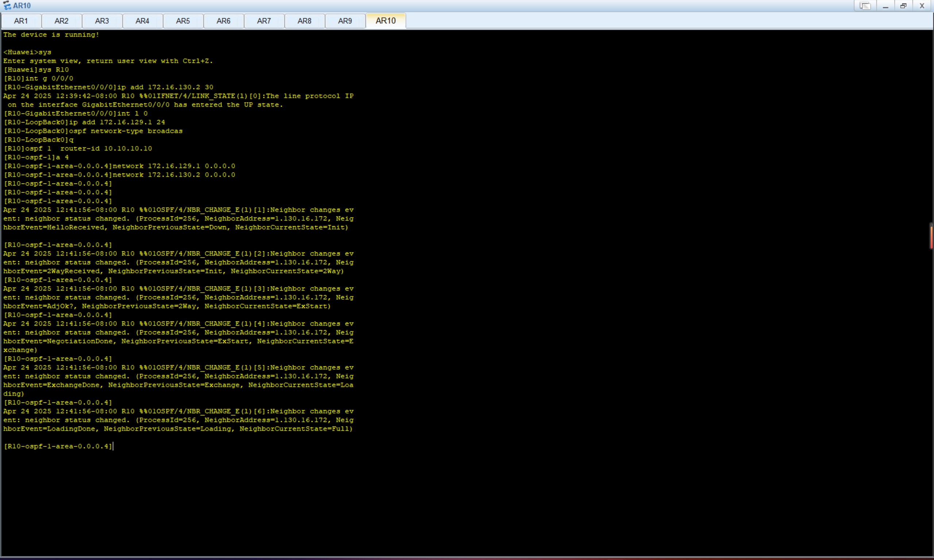This screenshot has width=934, height=560.
Task: Click 'The device is running!' text
Action: [x=51, y=35]
